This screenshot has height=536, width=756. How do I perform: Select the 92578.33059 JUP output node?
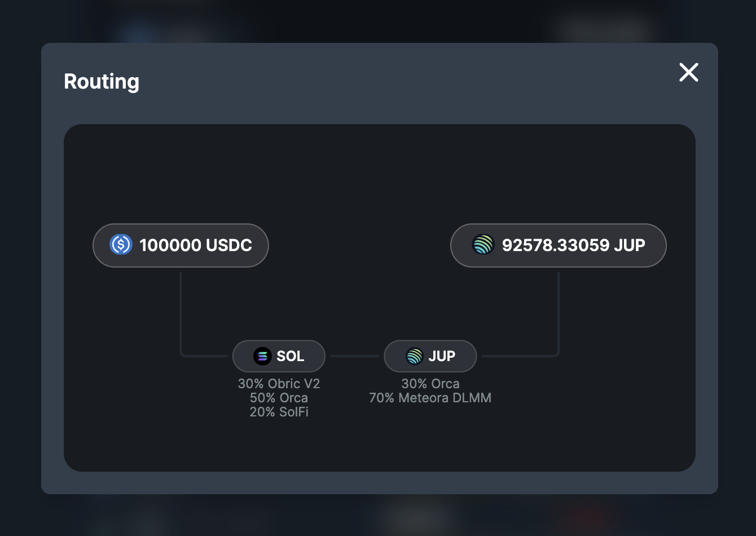558,245
